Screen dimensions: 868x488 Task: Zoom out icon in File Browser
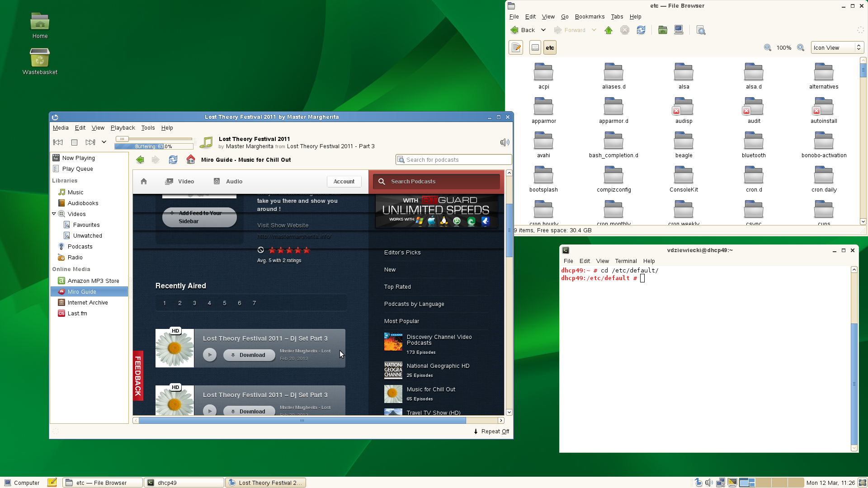pyautogui.click(x=768, y=48)
